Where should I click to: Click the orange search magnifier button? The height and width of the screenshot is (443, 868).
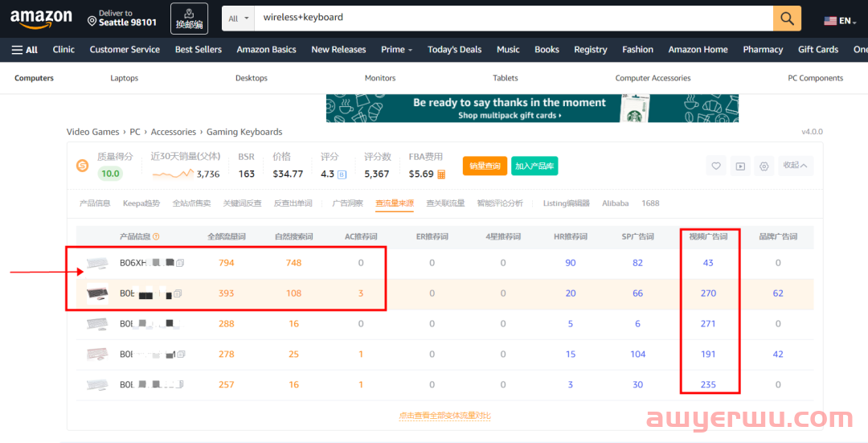point(786,18)
